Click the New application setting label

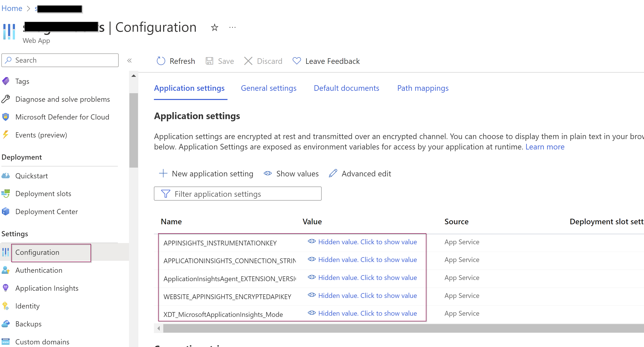pos(213,174)
